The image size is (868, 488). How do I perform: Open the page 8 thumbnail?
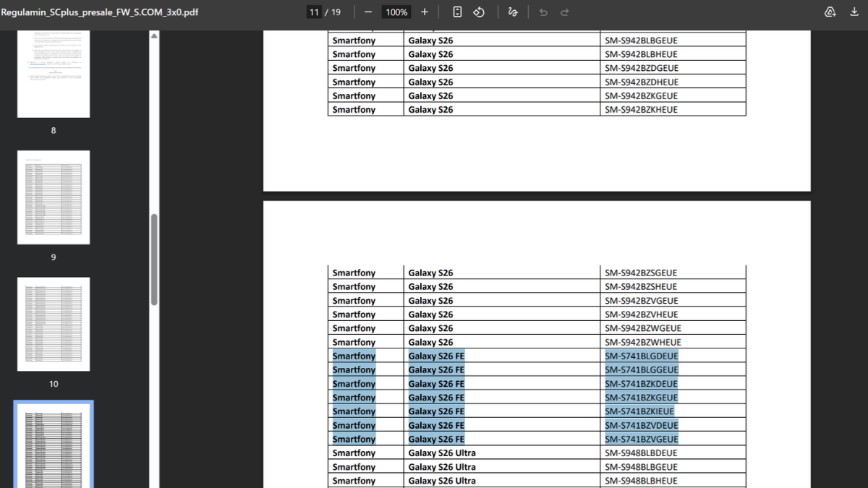click(54, 74)
